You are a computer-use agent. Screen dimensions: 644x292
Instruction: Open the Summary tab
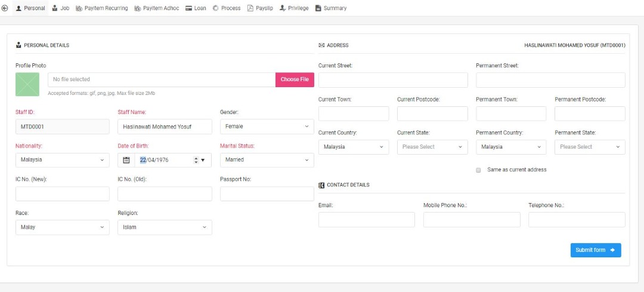pos(331,8)
